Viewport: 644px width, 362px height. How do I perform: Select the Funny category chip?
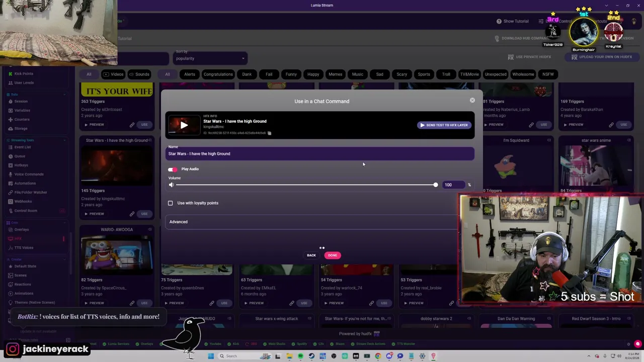click(291, 74)
